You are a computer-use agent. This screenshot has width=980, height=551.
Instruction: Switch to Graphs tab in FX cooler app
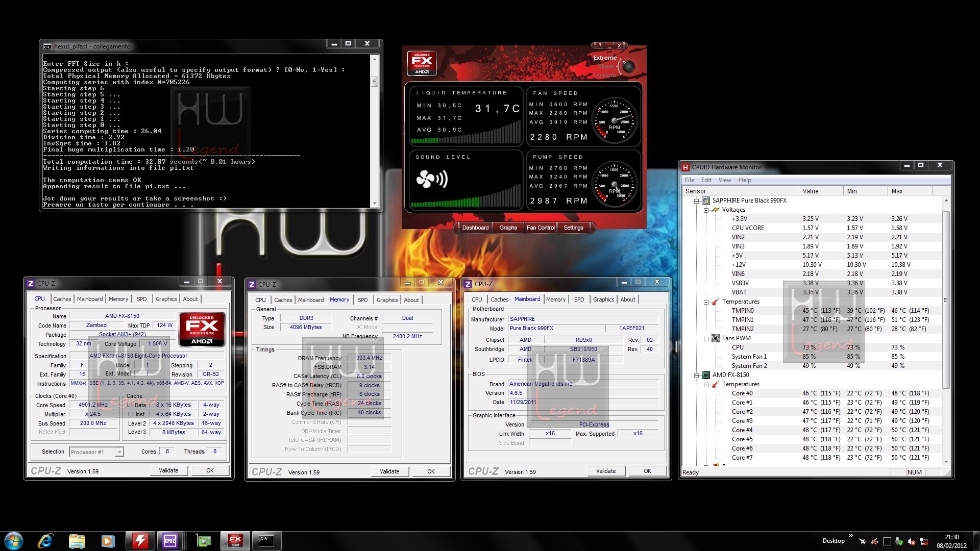tap(508, 228)
